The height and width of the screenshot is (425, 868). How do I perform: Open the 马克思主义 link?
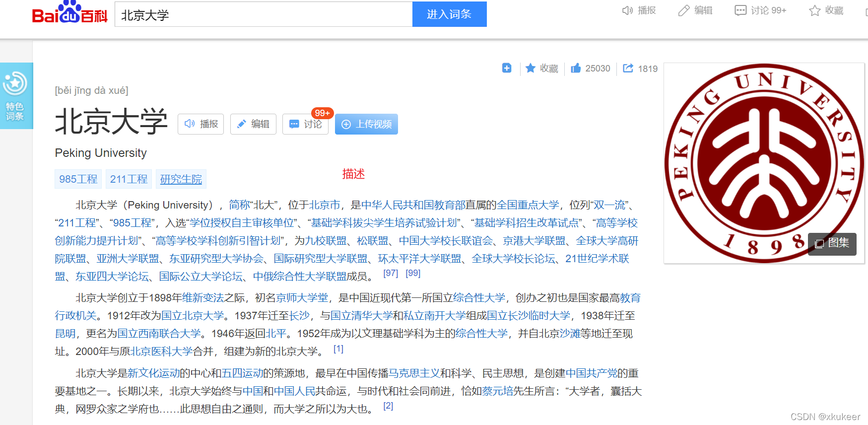coord(414,373)
